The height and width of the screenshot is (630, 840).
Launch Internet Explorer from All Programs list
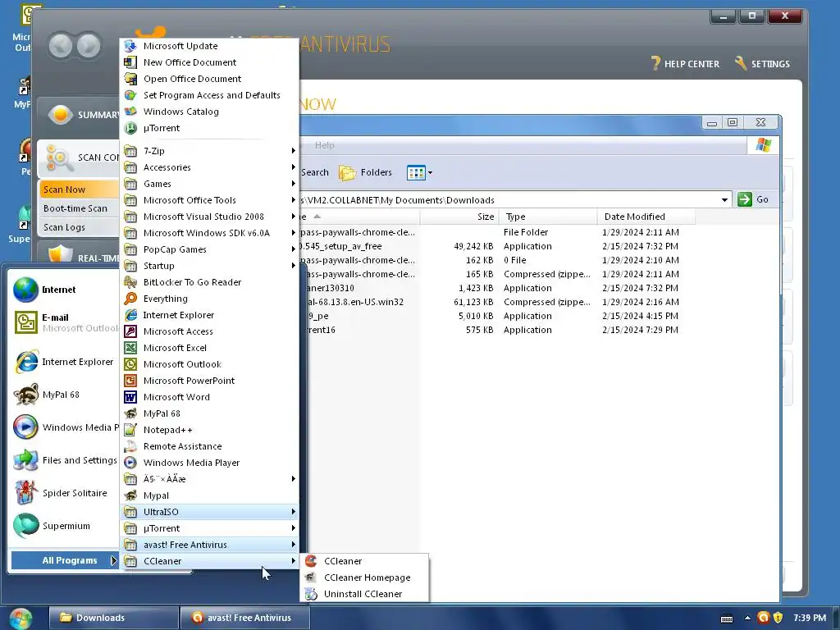tap(209, 315)
